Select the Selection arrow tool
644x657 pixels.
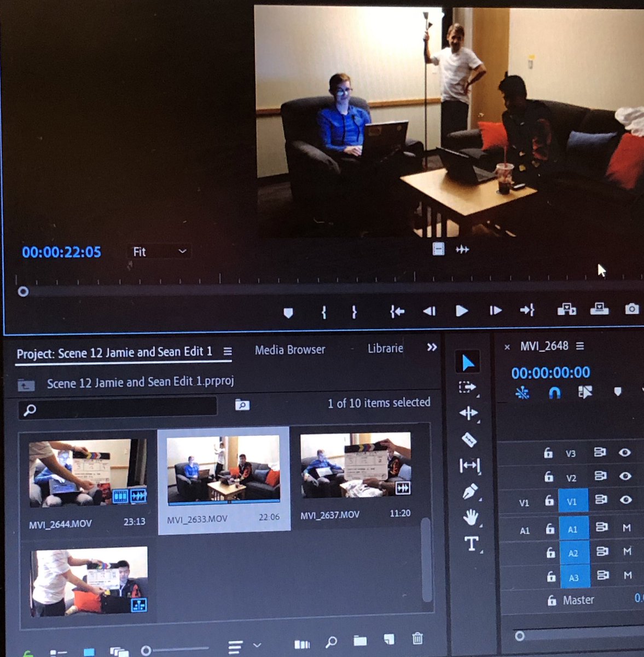pyautogui.click(x=468, y=362)
